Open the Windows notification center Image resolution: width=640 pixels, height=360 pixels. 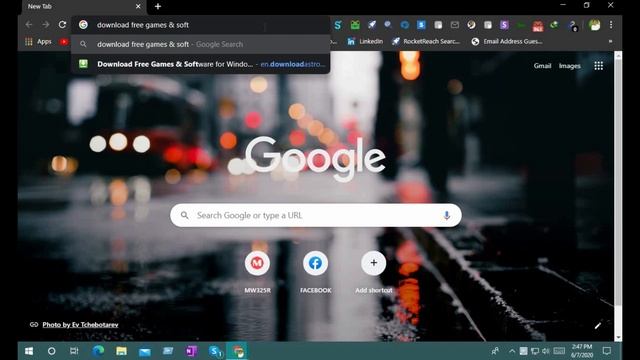coord(607,351)
